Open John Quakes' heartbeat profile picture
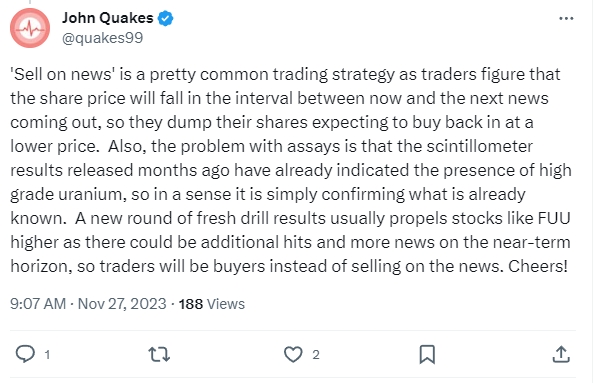 (30, 28)
